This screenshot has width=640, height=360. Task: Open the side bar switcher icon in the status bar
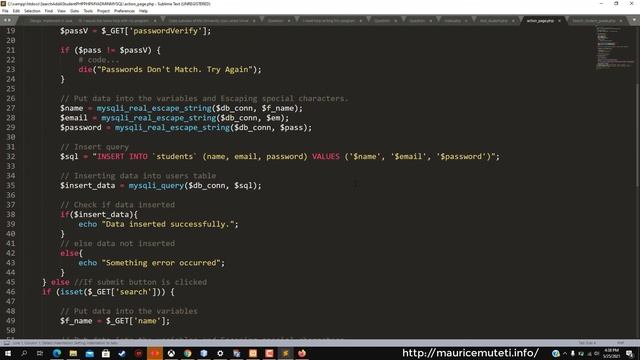[6, 343]
